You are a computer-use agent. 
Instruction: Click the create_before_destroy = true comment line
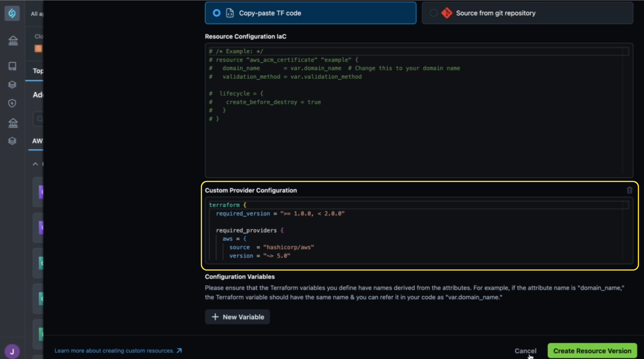(265, 102)
